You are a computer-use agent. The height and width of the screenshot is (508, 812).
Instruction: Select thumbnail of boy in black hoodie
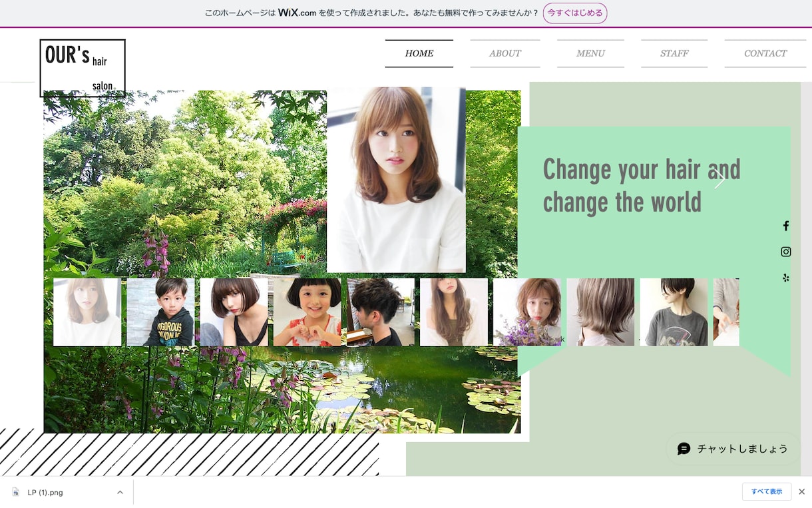[x=160, y=312]
